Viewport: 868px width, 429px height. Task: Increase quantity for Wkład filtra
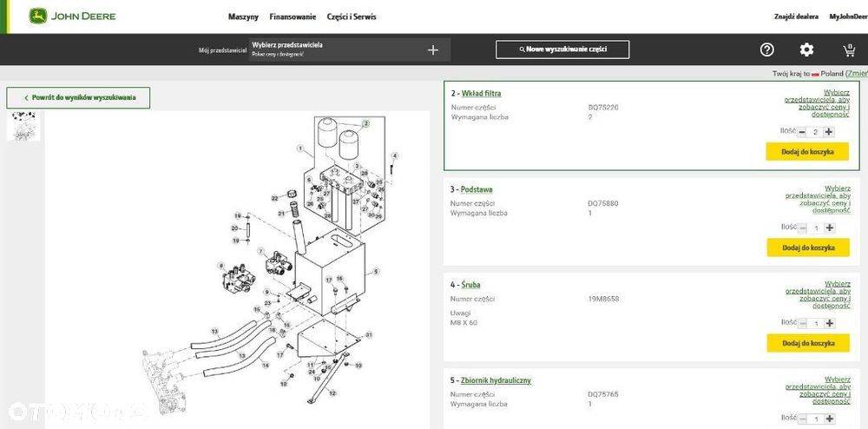[828, 132]
